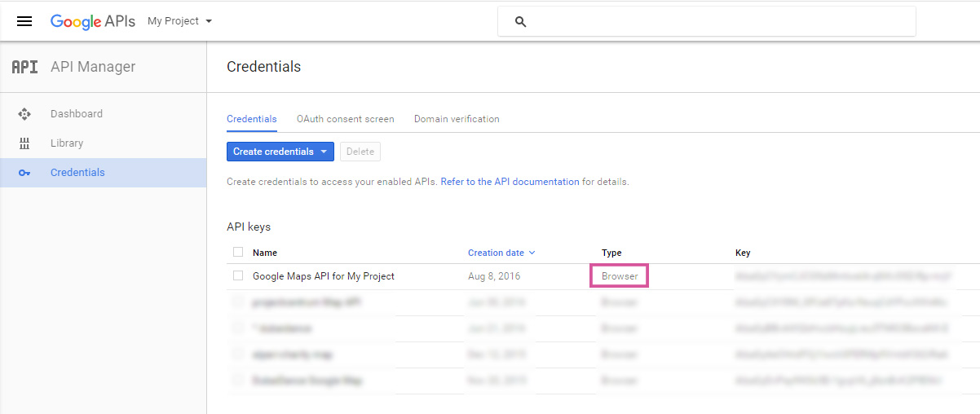Viewport: 980px width, 414px height.
Task: Click the API Manager title text
Action: (93, 67)
